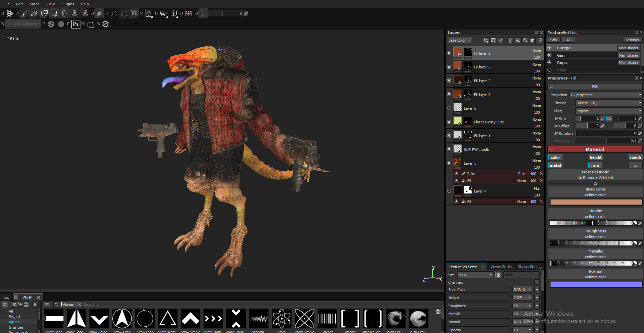Hide the Plastic Glossy Pure layer
644x333 pixels.
tap(449, 122)
